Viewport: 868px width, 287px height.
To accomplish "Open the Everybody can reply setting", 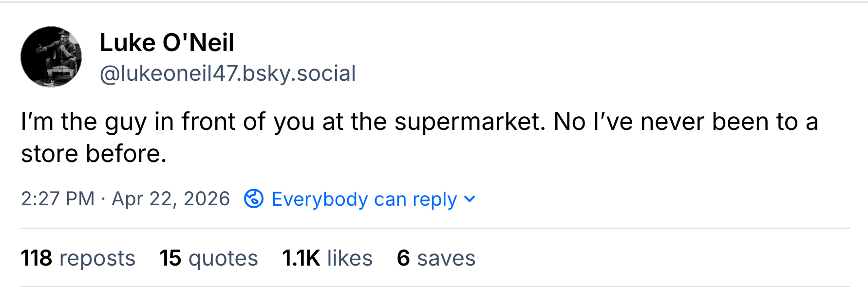I will tap(364, 199).
